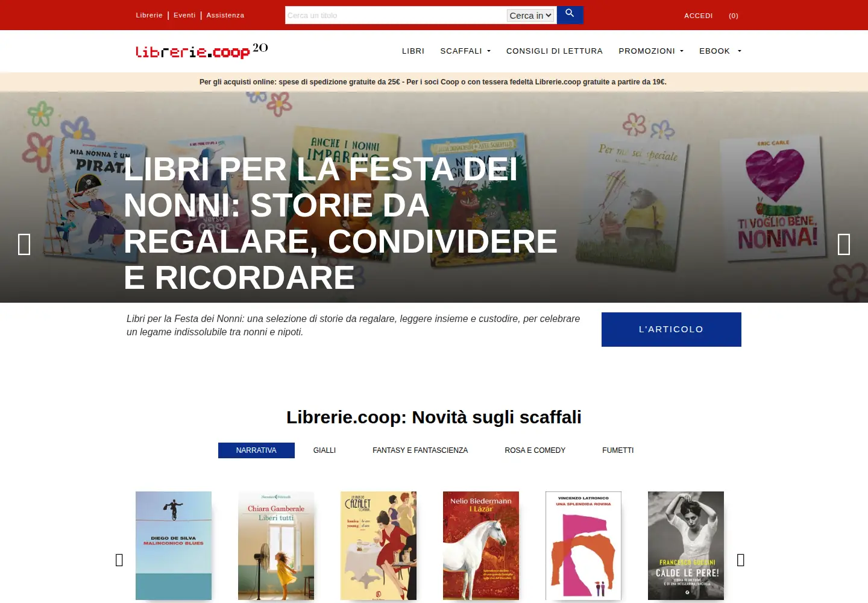The height and width of the screenshot is (603, 868).
Task: Open Chiara Gamberale's Liberi tutti cover
Action: (x=276, y=546)
